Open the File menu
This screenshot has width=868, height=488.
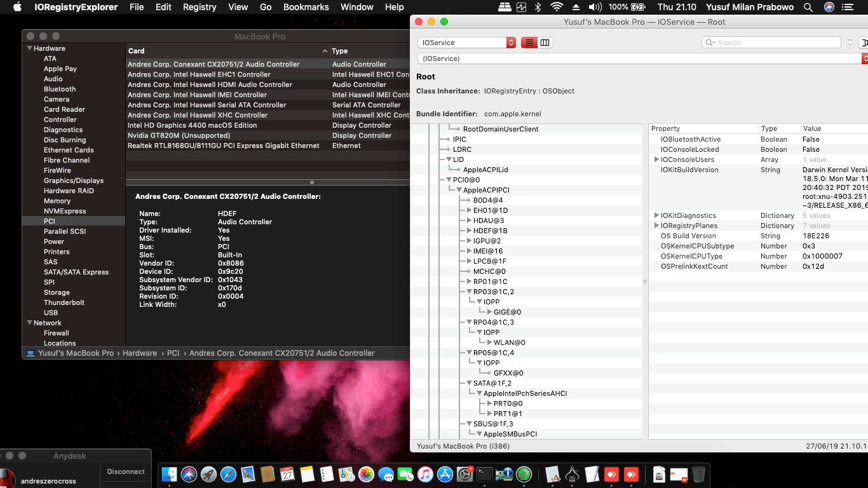[136, 7]
